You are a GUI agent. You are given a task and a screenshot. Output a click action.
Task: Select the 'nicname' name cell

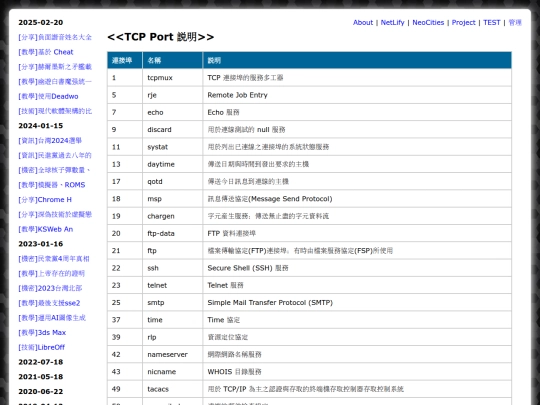pos(173,372)
